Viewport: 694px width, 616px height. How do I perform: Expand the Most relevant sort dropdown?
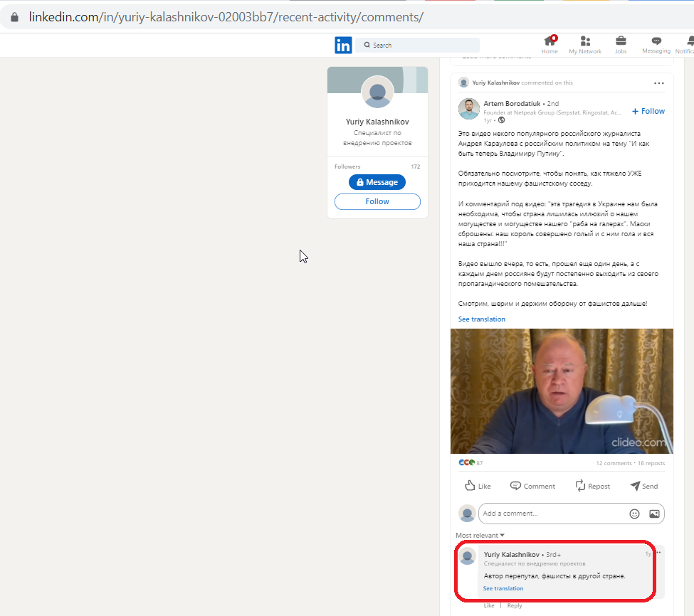coord(480,535)
